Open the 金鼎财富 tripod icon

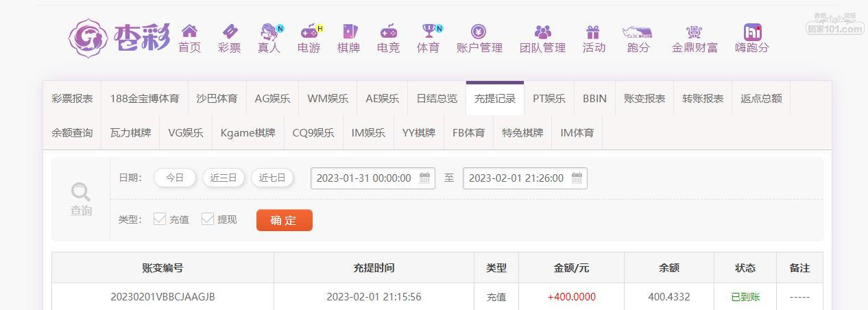pyautogui.click(x=695, y=32)
